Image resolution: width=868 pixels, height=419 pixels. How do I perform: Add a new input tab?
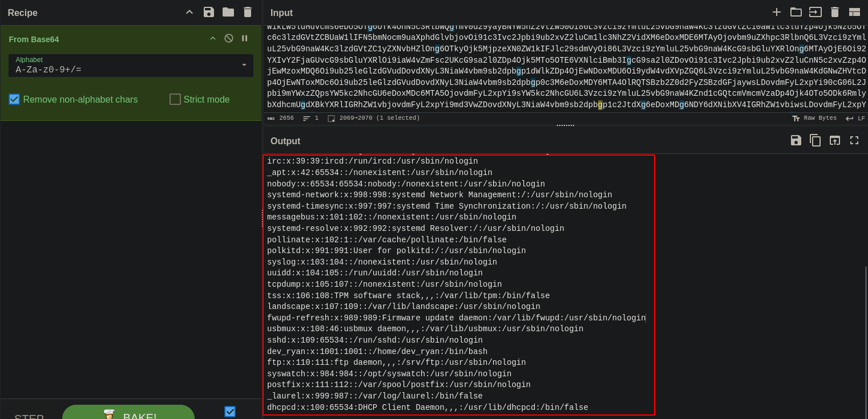tap(777, 12)
